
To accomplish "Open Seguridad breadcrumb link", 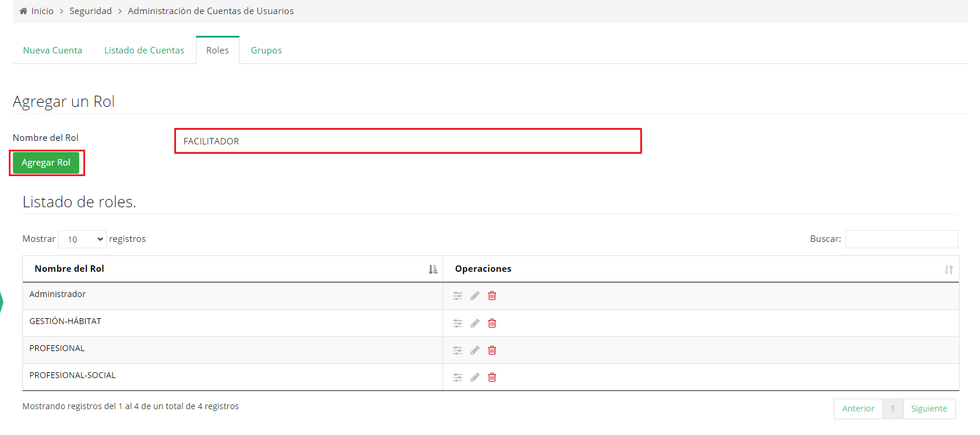I will pos(90,11).
